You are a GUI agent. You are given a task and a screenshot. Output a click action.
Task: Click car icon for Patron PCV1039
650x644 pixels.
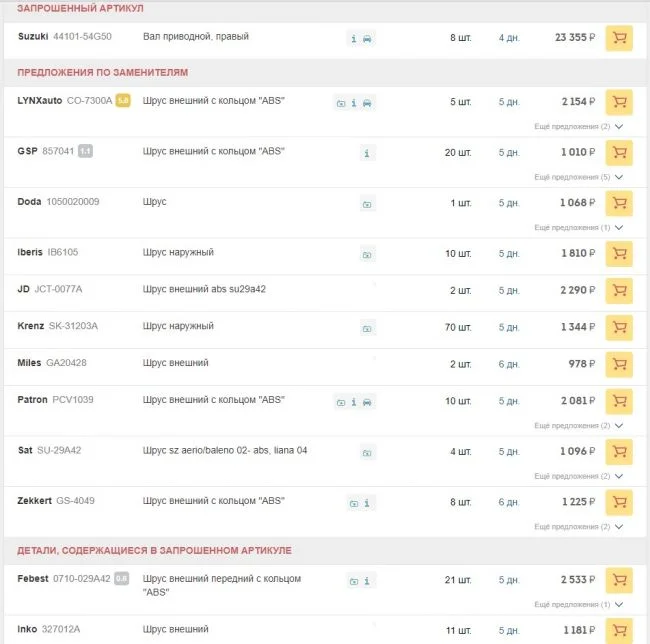[367, 401]
